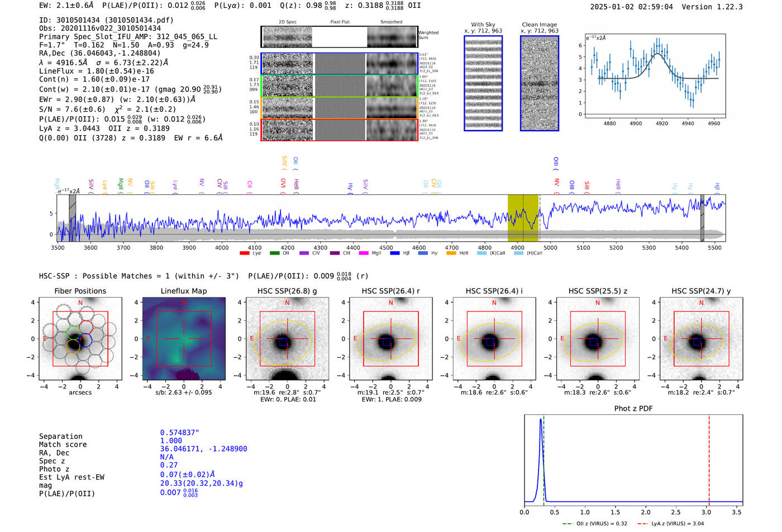Select the Lineflux Map panel
Screen dimensions: 782x532
(184, 339)
